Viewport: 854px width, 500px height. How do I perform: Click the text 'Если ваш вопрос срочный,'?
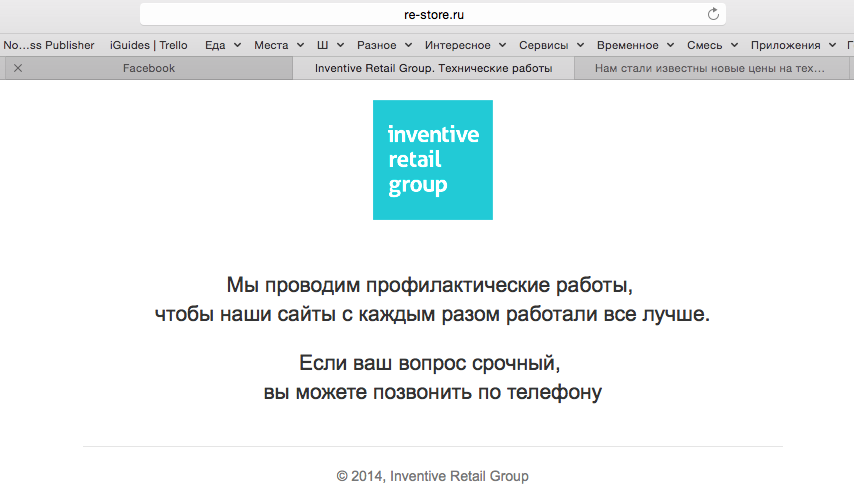[430, 363]
